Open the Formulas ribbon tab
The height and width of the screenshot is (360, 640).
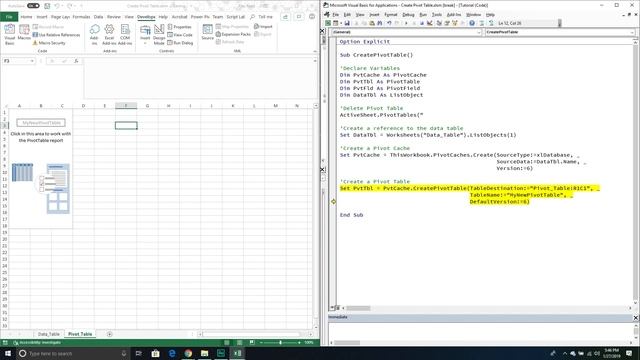[81, 17]
